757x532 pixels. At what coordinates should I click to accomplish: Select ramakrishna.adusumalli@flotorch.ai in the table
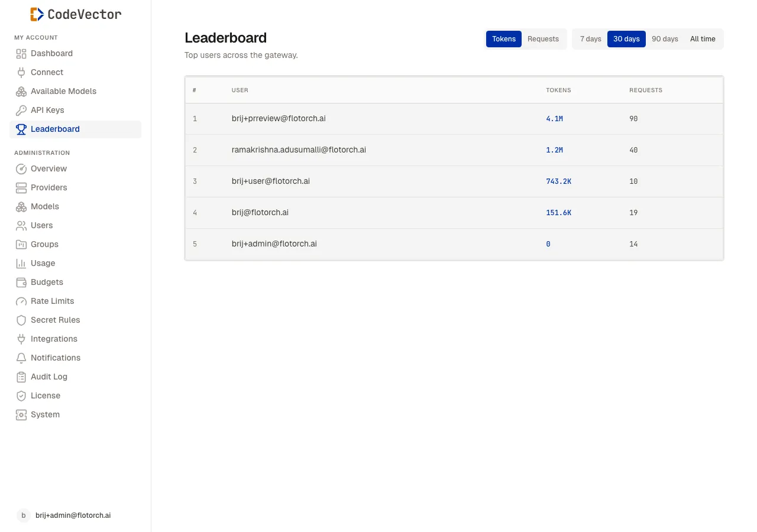pyautogui.click(x=299, y=150)
